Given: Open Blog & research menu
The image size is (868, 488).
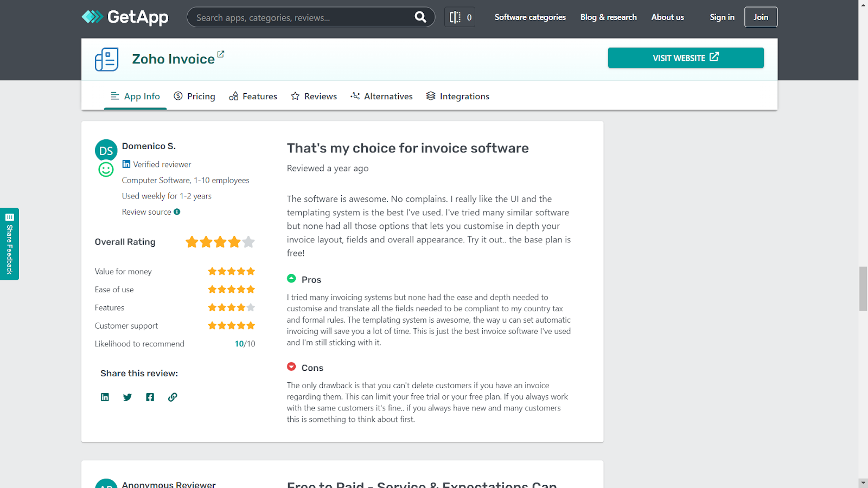Looking at the screenshot, I should click(609, 17).
